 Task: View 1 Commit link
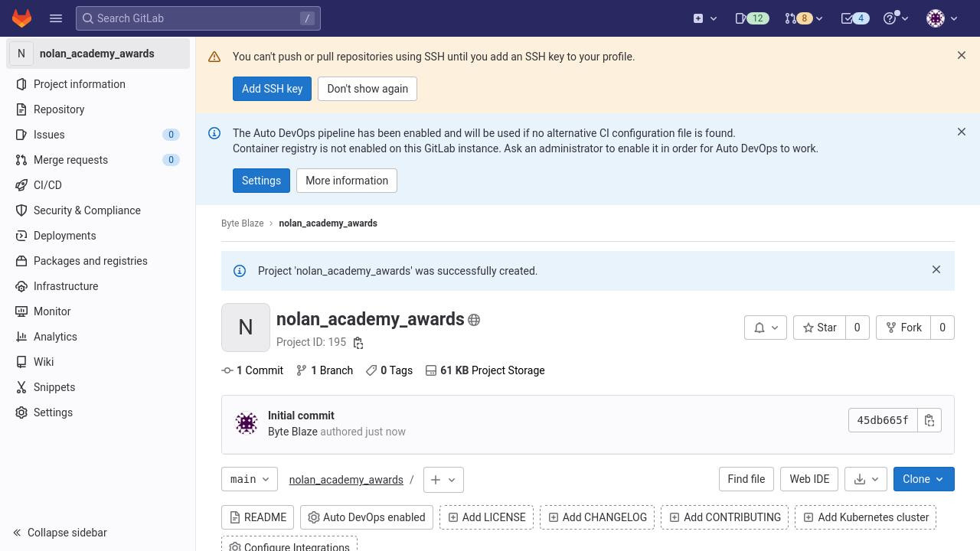pos(253,370)
